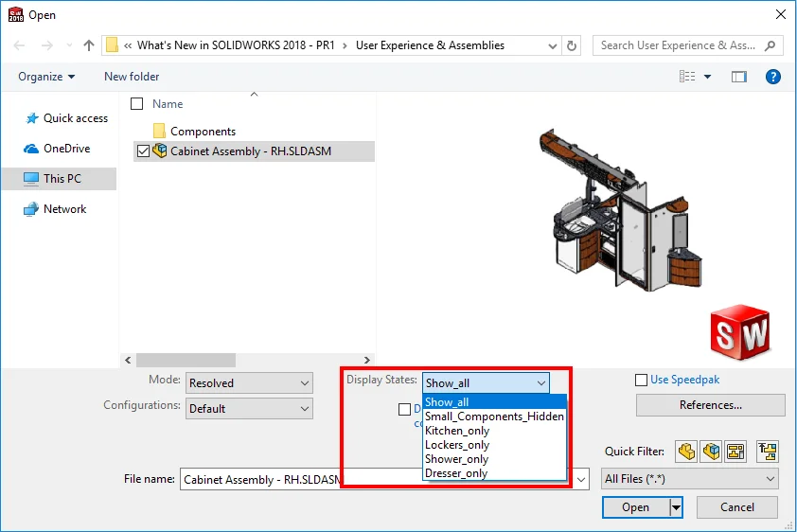The width and height of the screenshot is (797, 532).
Task: Click the Help question mark icon
Action: click(x=772, y=77)
